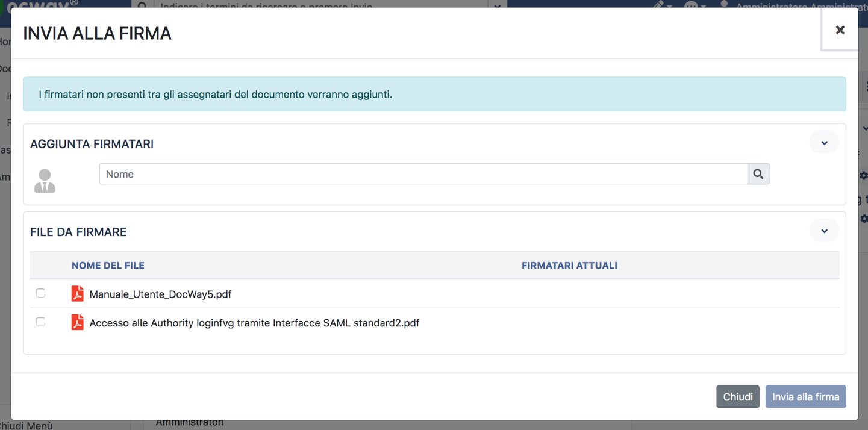The image size is (868, 430).
Task: Click the chat bubble icon in top bar
Action: pyautogui.click(x=691, y=5)
